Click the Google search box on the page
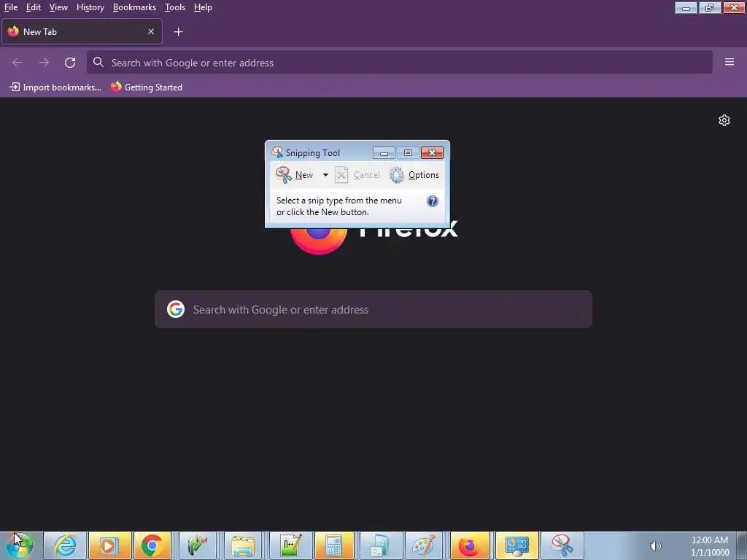Screen dimensions: 747x560 point(373,309)
